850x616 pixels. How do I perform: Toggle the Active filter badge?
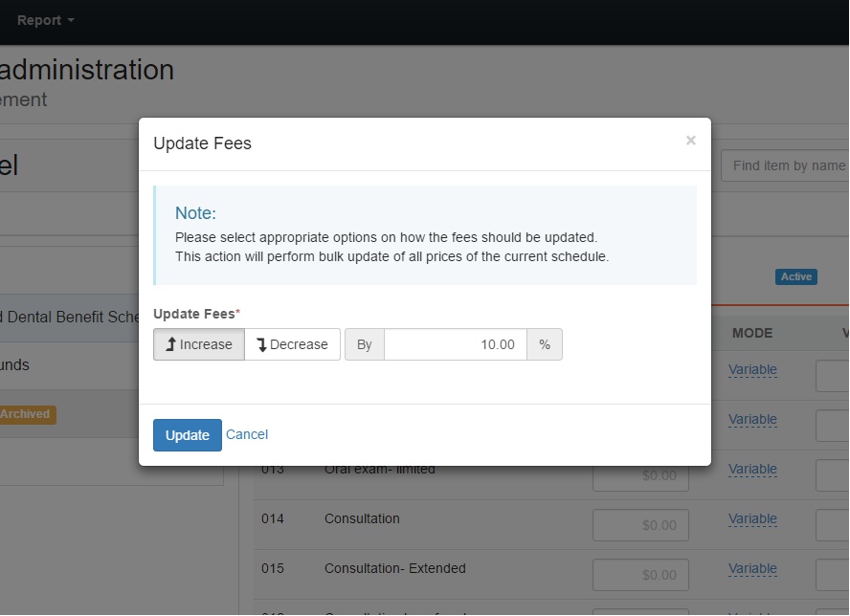795,276
